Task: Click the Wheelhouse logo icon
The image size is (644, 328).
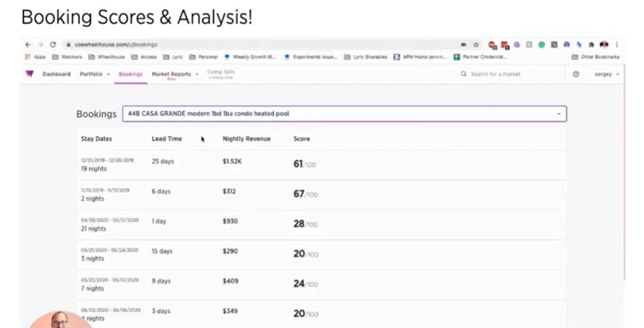Action: coord(29,74)
